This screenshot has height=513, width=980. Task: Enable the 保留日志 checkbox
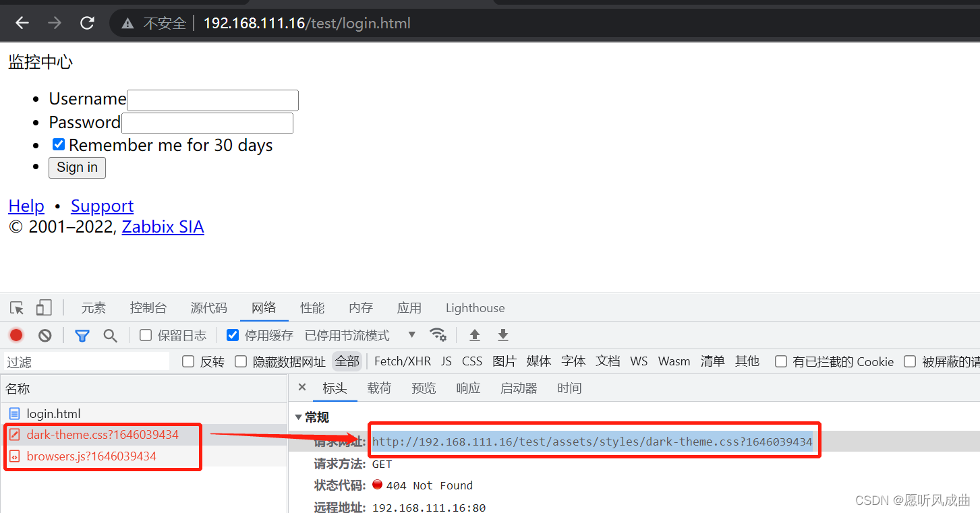click(x=146, y=335)
